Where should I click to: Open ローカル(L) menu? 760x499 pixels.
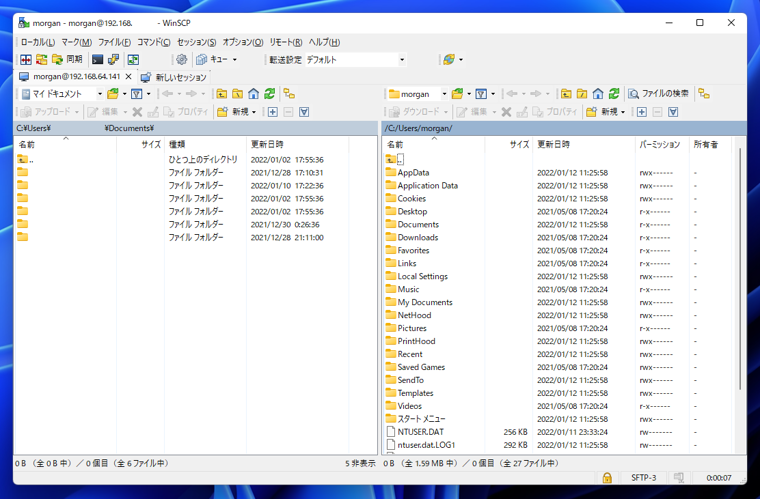click(x=37, y=42)
